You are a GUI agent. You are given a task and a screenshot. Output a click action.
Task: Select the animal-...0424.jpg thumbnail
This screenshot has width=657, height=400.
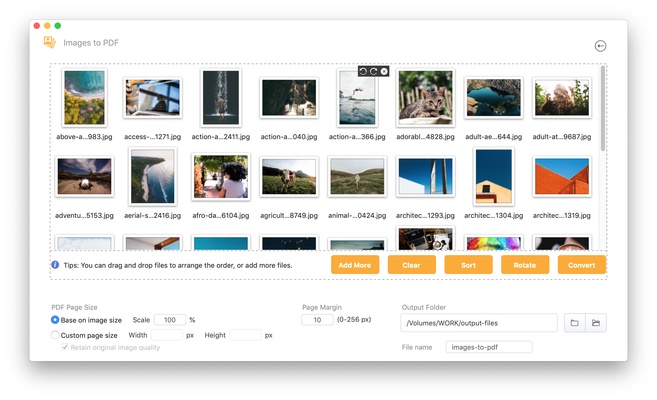coord(357,176)
